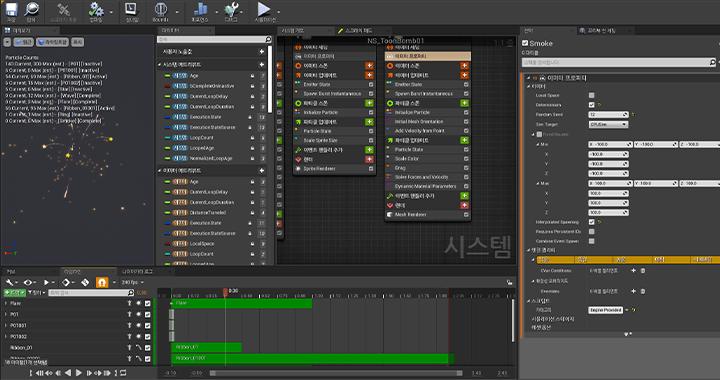Expand the Flare track
Viewport: 720px width, 380px height.
point(6,303)
